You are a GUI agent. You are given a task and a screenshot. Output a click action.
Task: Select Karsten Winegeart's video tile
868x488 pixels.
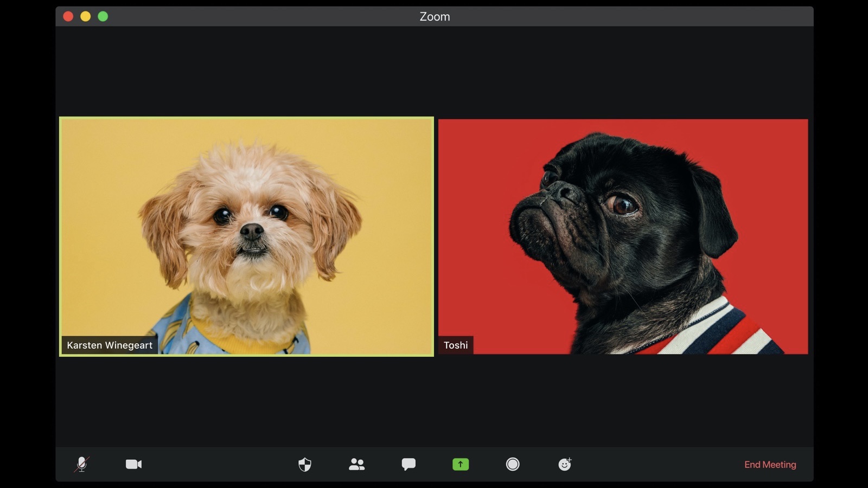coord(246,236)
